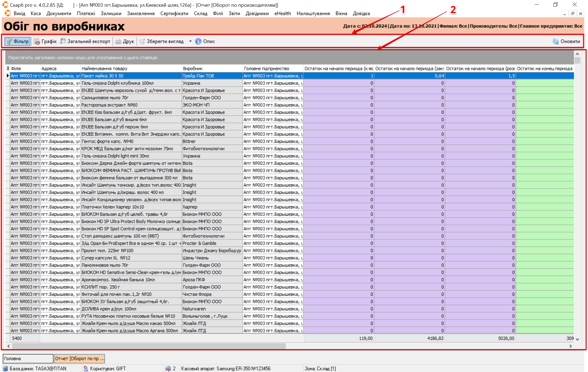The image size is (588, 372).
Task: Click the database icon in status bar
Action: click(x=5, y=368)
